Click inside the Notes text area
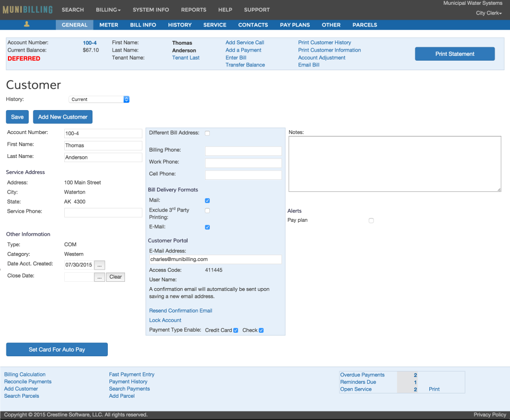 pos(394,163)
